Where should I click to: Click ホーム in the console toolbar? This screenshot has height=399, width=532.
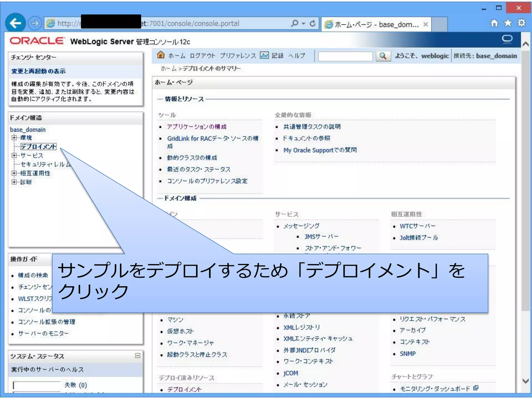pos(177,56)
